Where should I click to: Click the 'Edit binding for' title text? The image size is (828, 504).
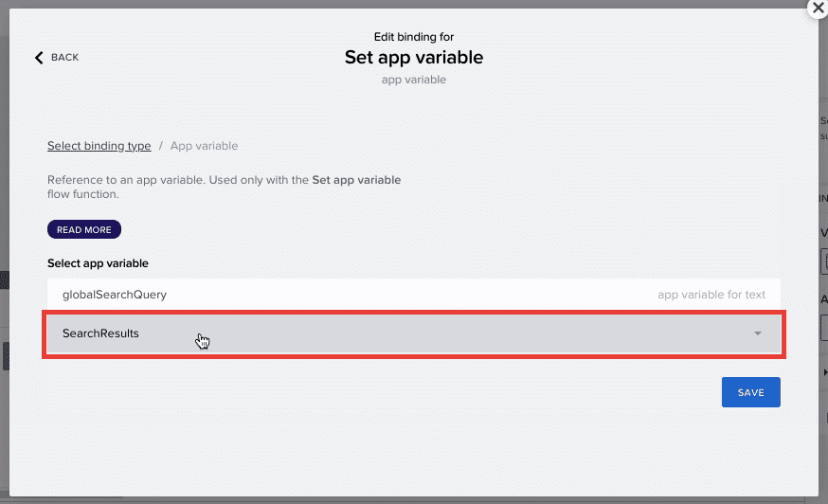tap(413, 37)
